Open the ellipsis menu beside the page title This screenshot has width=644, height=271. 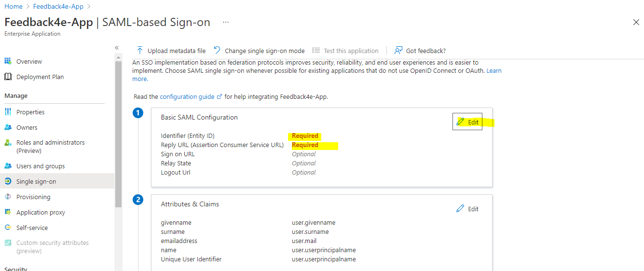pos(226,22)
